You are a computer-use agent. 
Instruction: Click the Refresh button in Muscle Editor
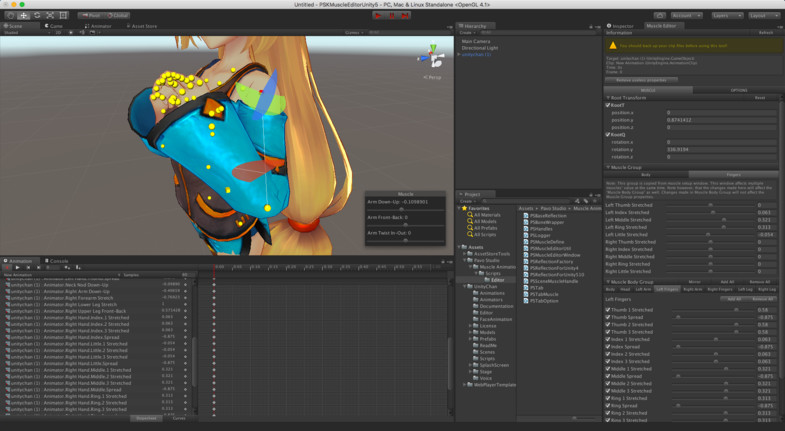(x=765, y=33)
